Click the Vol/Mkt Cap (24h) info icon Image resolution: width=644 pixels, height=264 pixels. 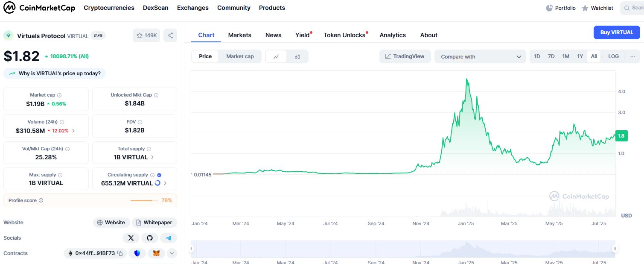[x=67, y=149]
